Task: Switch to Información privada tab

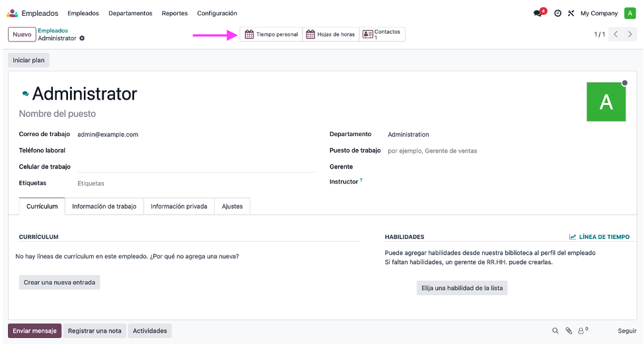Action: [x=179, y=207]
